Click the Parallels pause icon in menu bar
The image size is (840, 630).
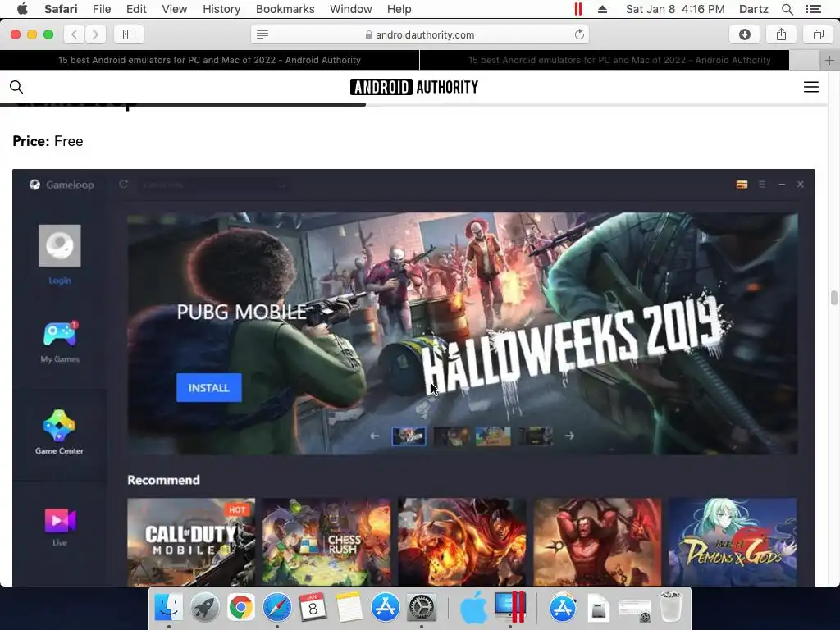578,9
